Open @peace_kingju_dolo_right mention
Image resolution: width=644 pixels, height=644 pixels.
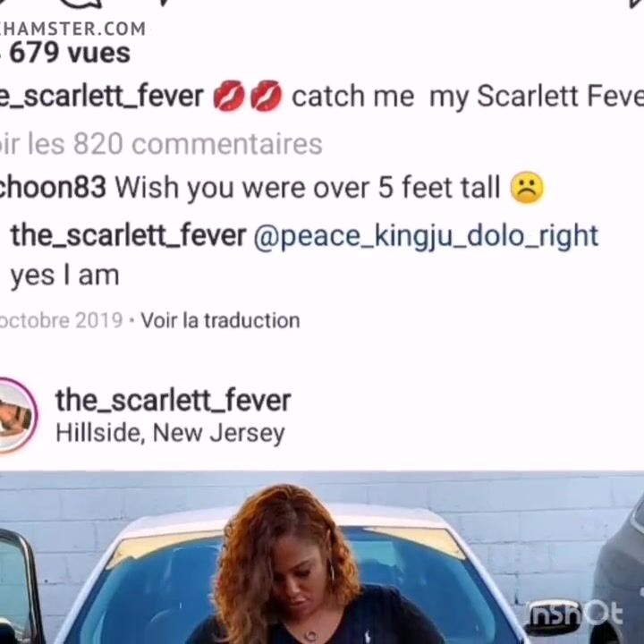point(426,236)
